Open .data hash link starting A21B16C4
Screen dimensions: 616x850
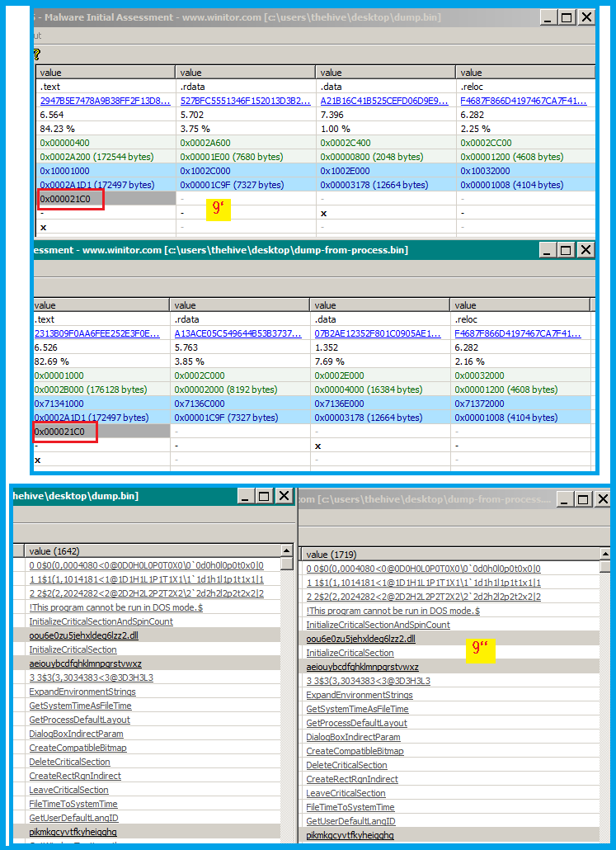(x=384, y=101)
